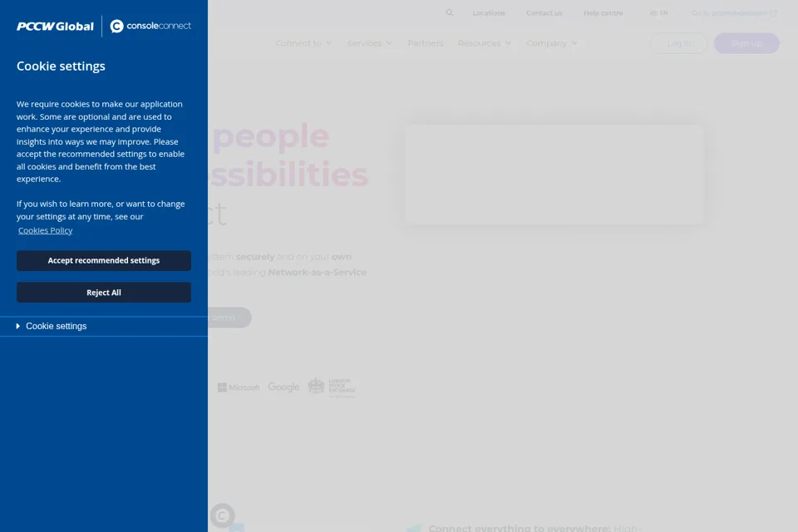Accept recommended cookie settings
The height and width of the screenshot is (532, 798).
tap(104, 261)
